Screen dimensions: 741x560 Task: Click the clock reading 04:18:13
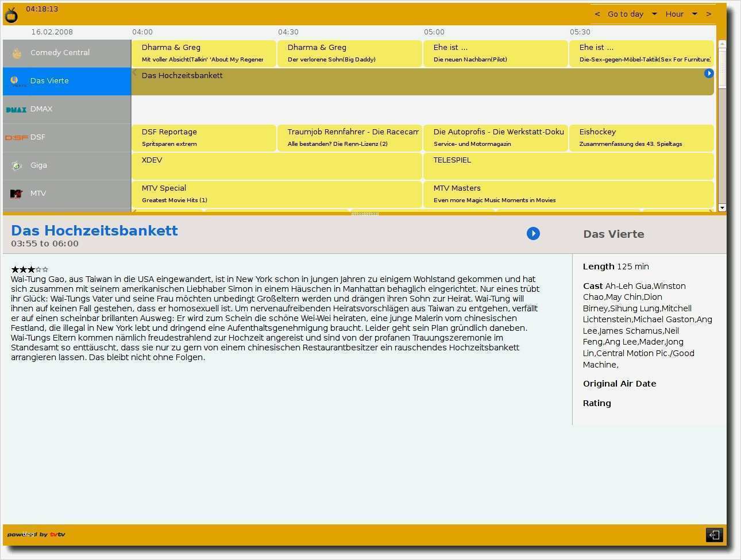coord(42,9)
